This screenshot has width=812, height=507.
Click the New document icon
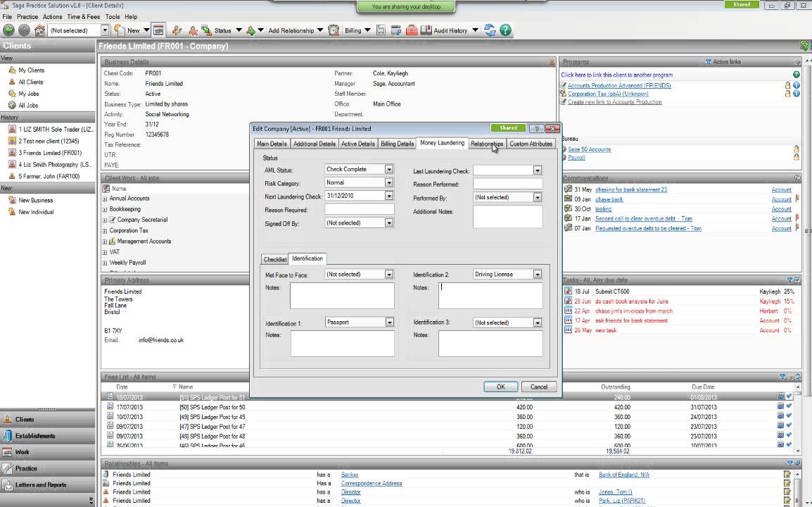(x=119, y=30)
